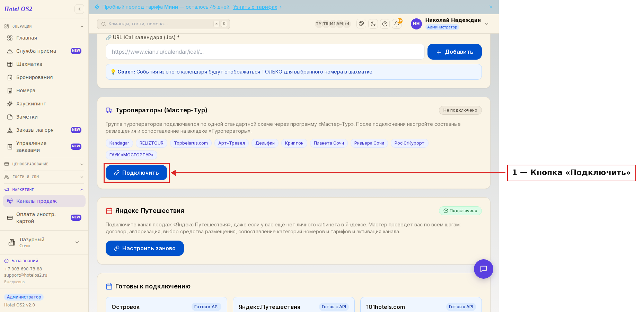This screenshot has height=312, width=644.
Task: Open the color theme palette icon
Action: point(361,24)
